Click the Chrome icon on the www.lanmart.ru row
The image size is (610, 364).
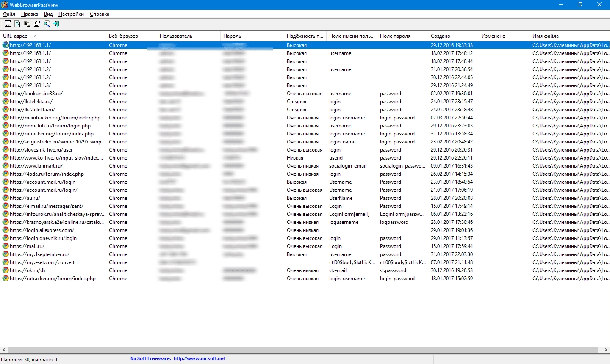coord(6,166)
